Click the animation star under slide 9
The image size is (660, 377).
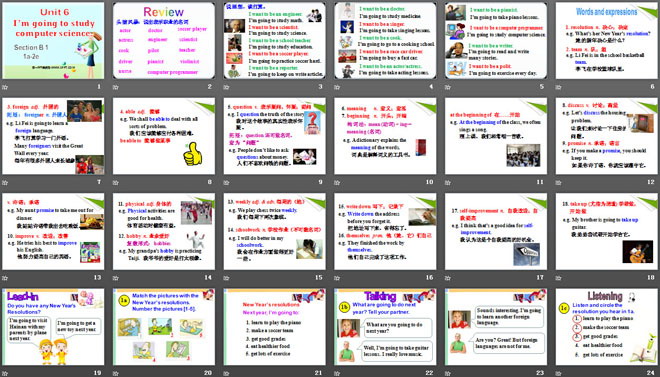(226, 183)
